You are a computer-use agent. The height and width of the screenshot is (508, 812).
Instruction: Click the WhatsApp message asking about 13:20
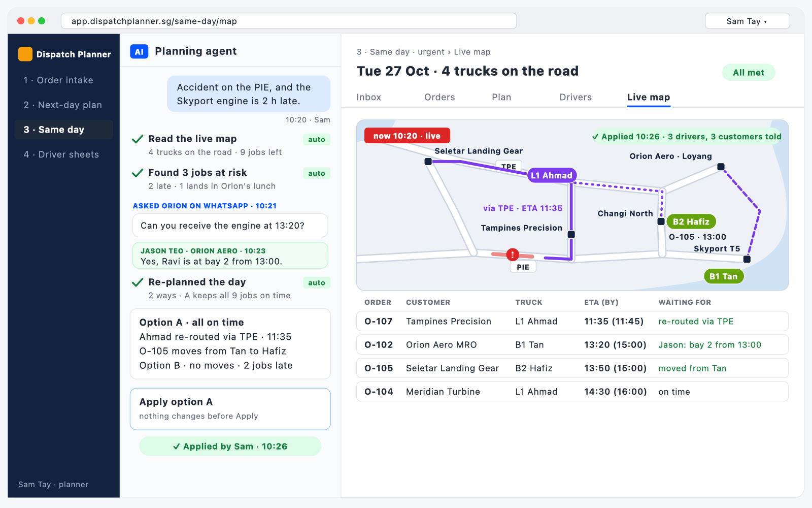230,226
